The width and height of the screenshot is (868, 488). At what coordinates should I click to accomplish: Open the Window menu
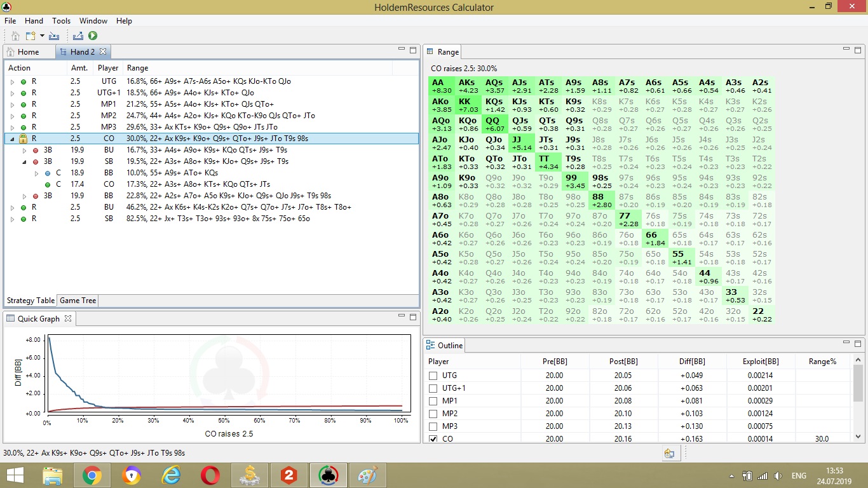pos(93,21)
